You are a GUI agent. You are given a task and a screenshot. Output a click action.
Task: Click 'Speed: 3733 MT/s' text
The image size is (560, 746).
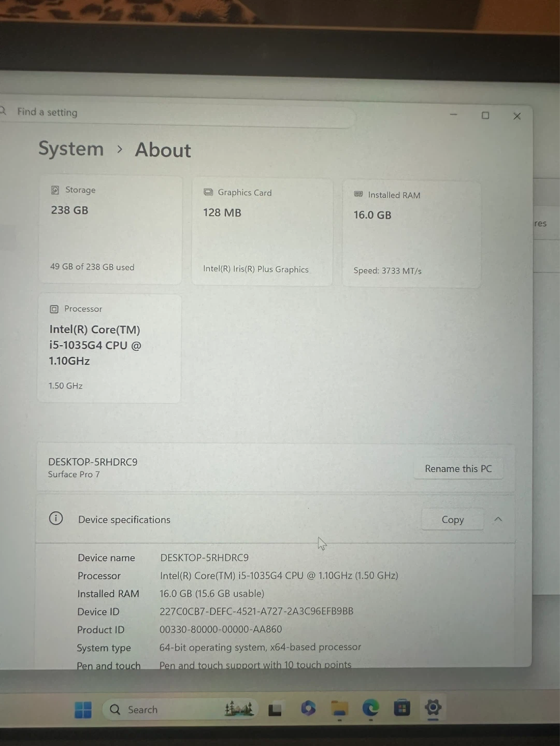click(387, 270)
